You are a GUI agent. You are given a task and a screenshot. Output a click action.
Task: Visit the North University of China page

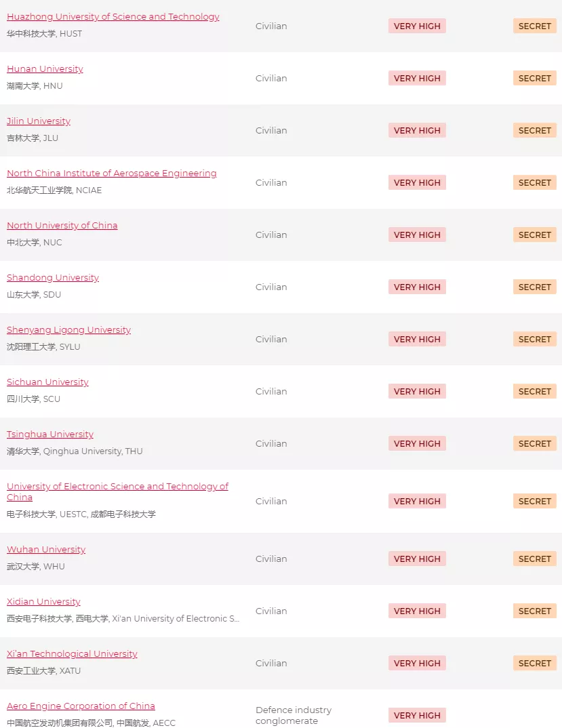(x=62, y=226)
